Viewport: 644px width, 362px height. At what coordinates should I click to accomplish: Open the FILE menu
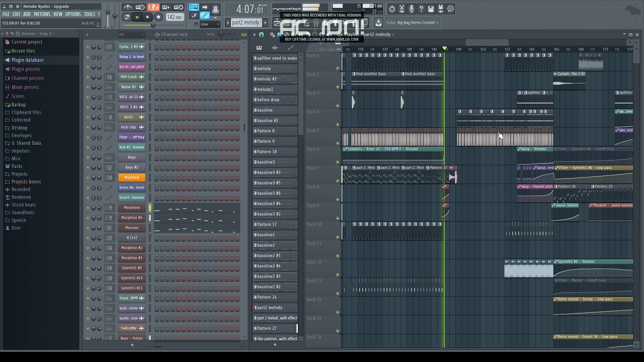(x=6, y=14)
